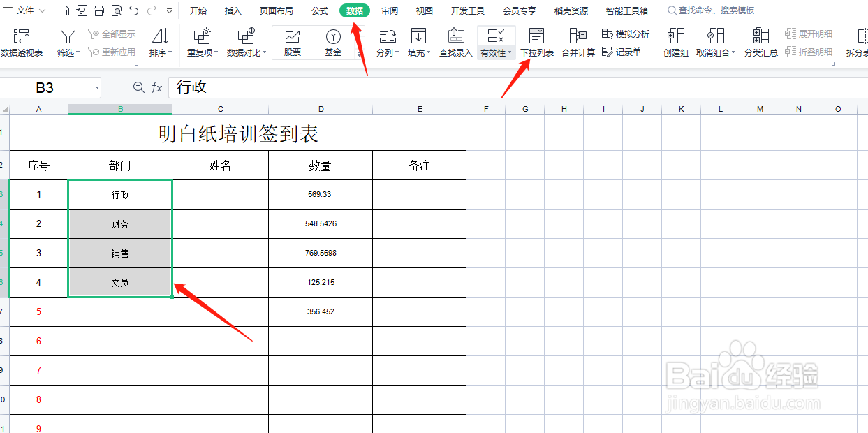Open the 合并计算 consolidate tool
The image size is (868, 433).
coord(578,42)
